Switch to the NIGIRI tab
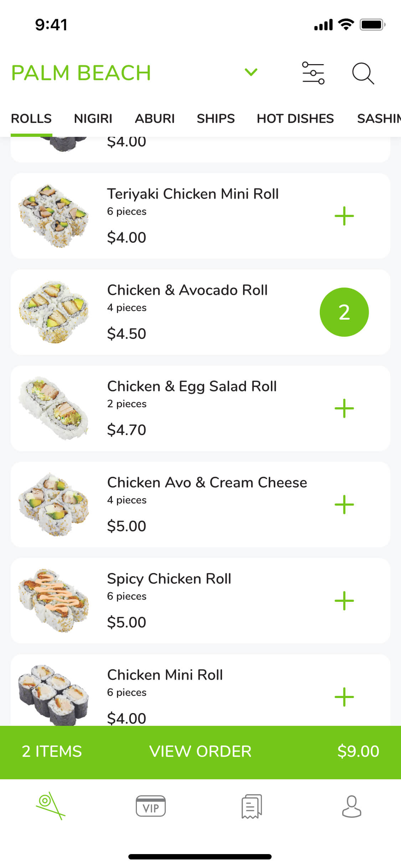This screenshot has height=868, width=401. (93, 119)
